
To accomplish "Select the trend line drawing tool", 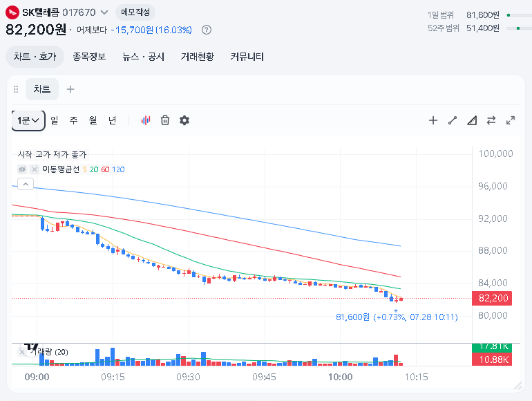I will click(x=453, y=120).
